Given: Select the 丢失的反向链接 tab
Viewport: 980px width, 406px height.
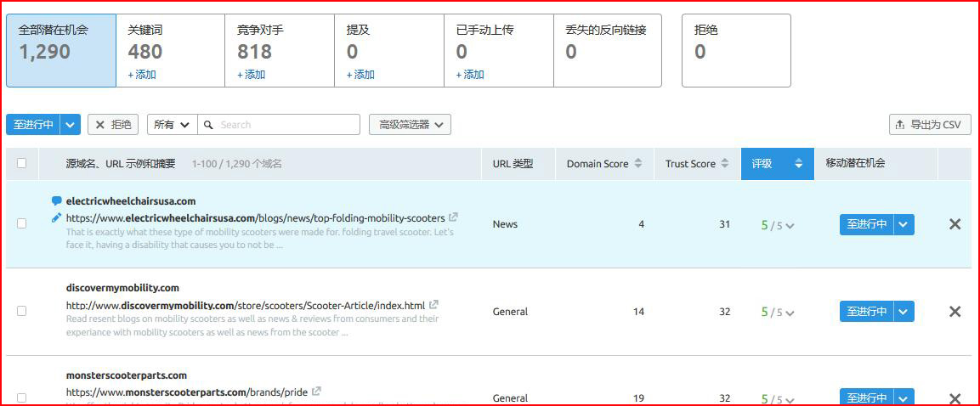Looking at the screenshot, I should pyautogui.click(x=607, y=50).
